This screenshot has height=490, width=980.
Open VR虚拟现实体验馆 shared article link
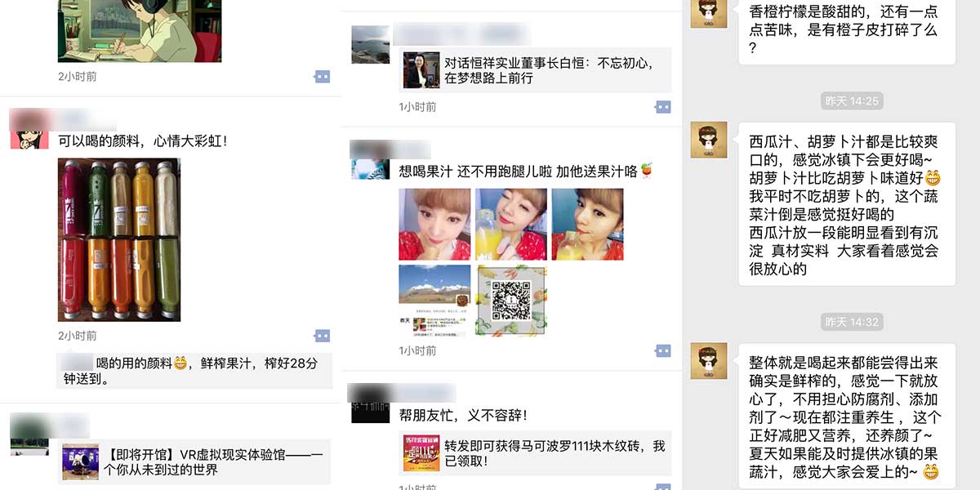click(194, 461)
